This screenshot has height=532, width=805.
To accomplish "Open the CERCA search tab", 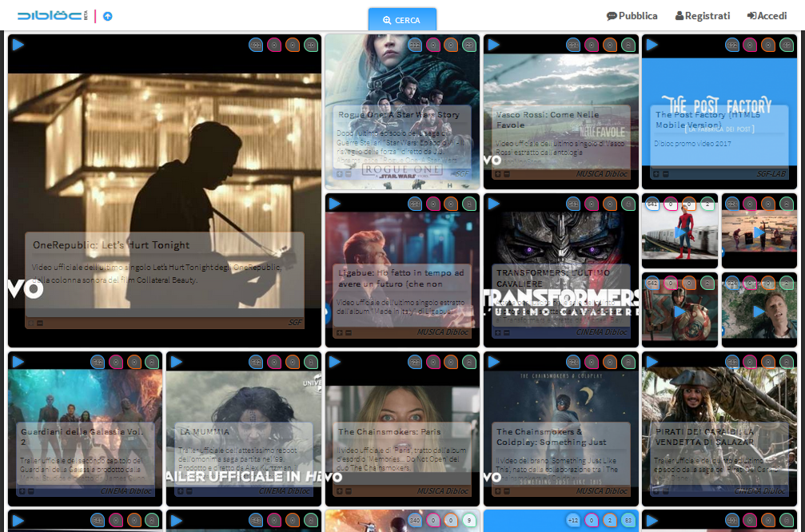I will [x=402, y=20].
